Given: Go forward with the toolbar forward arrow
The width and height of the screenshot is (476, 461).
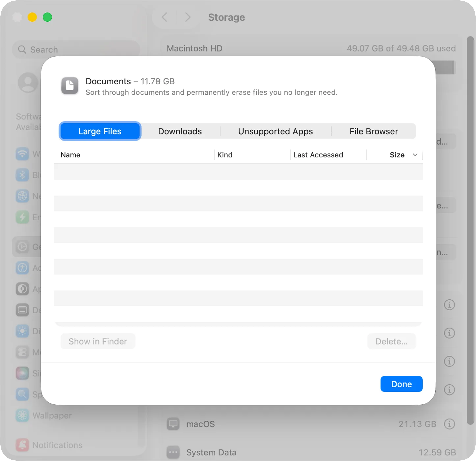Looking at the screenshot, I should [188, 17].
